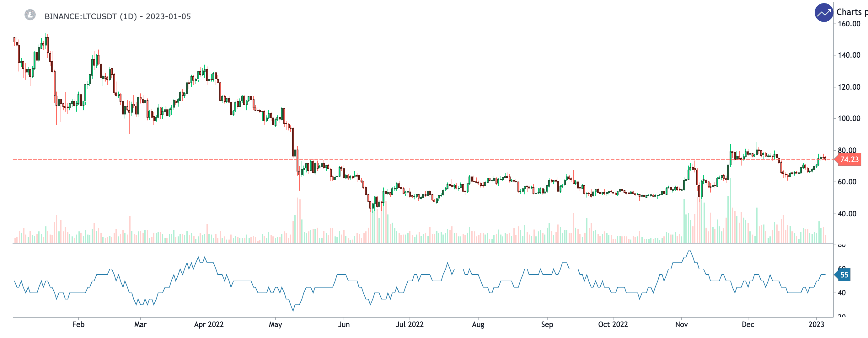
Task: Select the blue 55 RSI value tag
Action: pos(844,275)
